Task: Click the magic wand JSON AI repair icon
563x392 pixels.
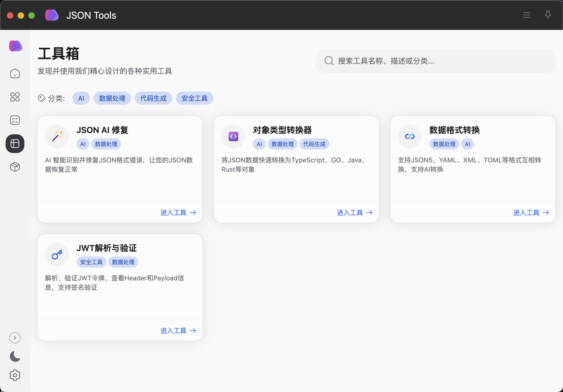Action: click(57, 136)
